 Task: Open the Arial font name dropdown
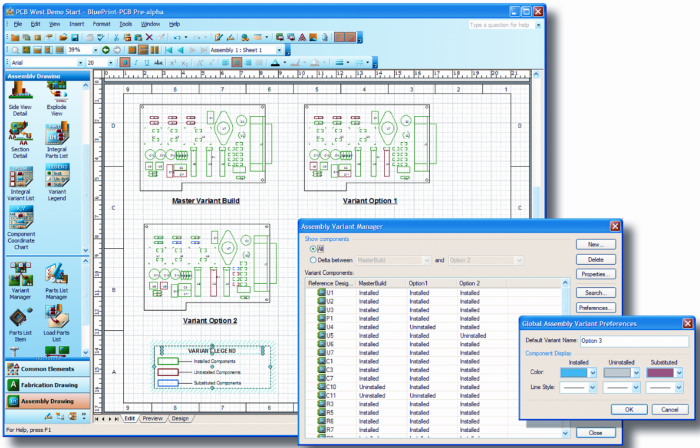point(80,63)
